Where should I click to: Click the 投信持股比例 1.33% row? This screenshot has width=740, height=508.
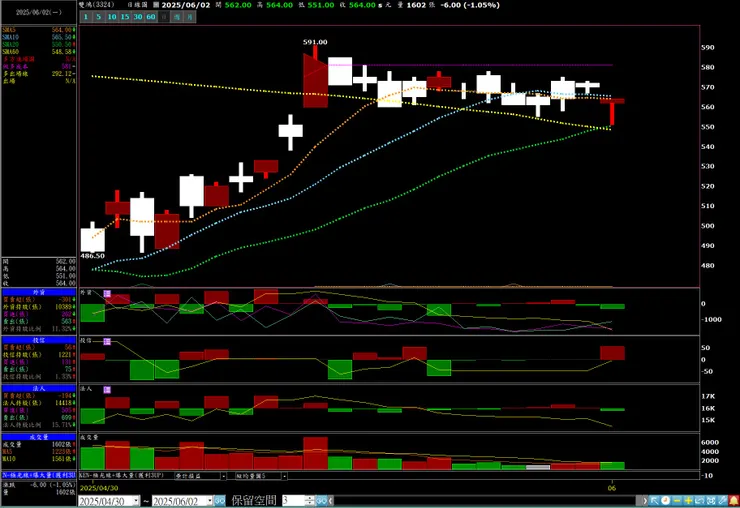coord(39,377)
